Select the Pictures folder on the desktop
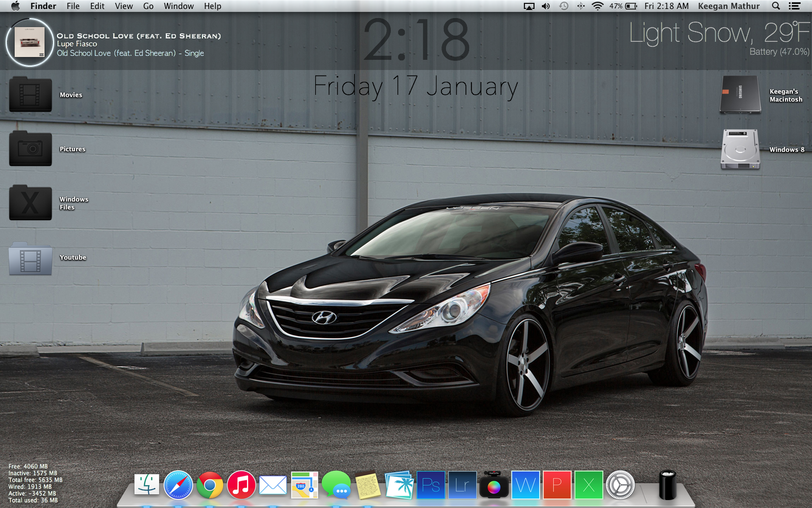The width and height of the screenshot is (812, 508). pyautogui.click(x=30, y=148)
